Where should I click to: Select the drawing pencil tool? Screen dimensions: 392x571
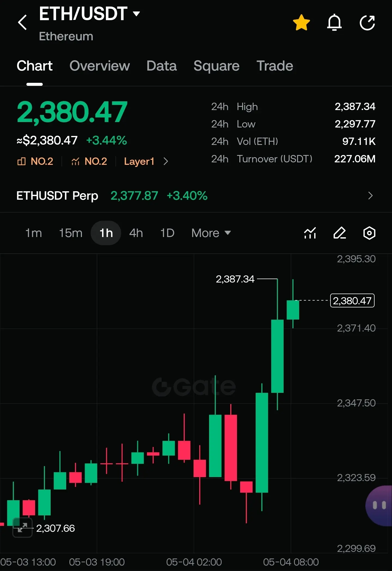(x=340, y=233)
